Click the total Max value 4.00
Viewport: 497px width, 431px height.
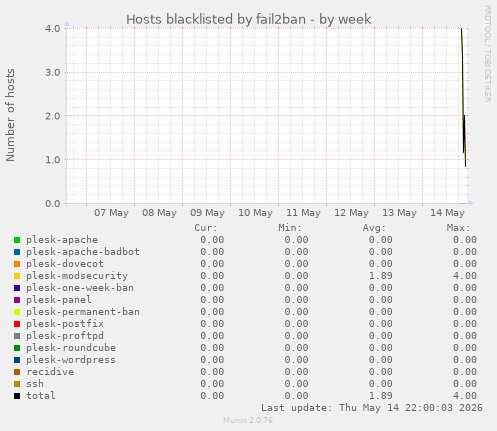(465, 396)
